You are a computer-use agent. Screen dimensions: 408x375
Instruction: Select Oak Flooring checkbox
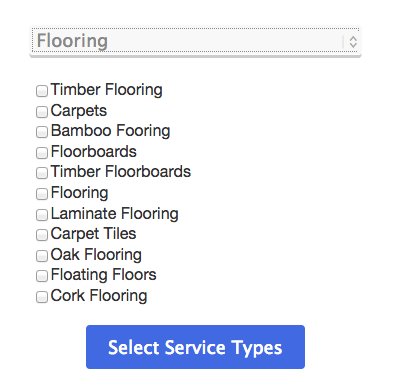(x=42, y=256)
